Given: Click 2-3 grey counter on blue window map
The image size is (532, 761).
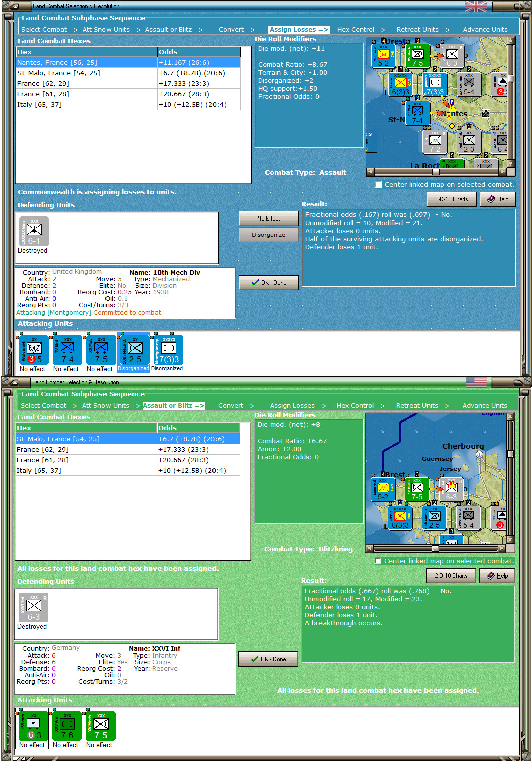Looking at the screenshot, I should [x=469, y=142].
